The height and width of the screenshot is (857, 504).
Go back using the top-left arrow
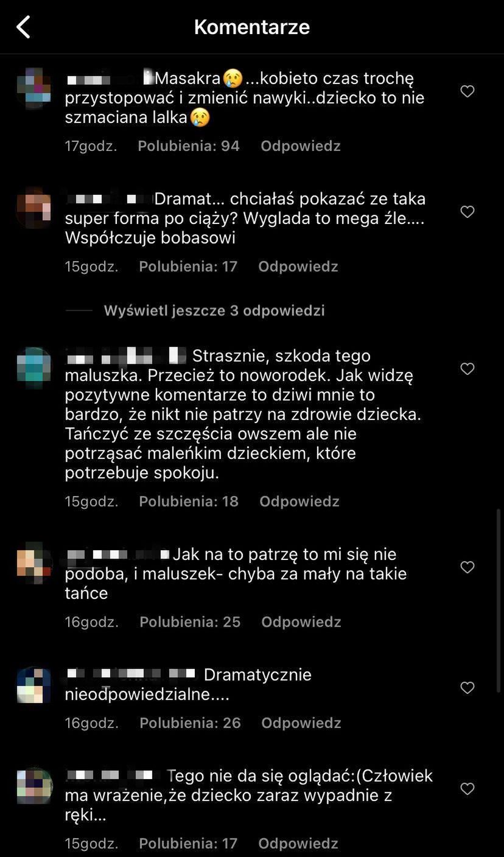pyautogui.click(x=23, y=27)
